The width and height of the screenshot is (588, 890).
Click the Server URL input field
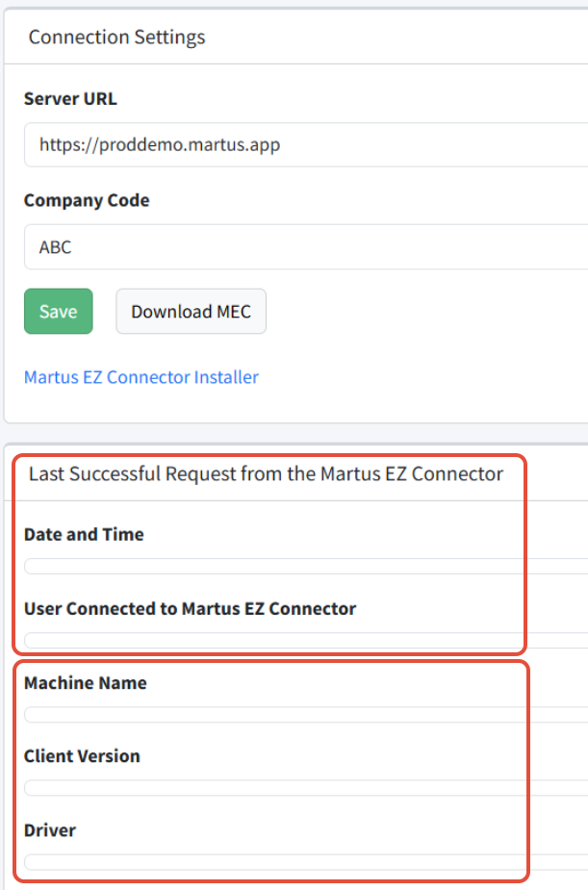click(x=306, y=144)
